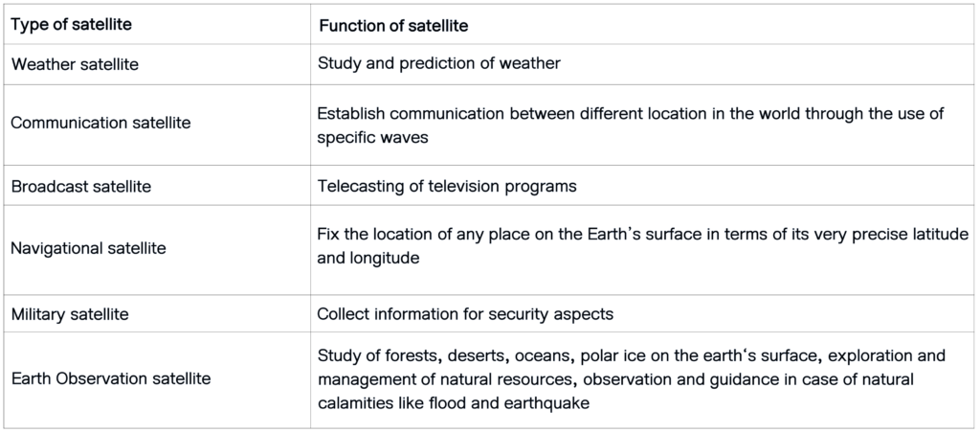This screenshot has height=433, width=980.
Task: Click the "and longitude" line of text
Action: coord(368,258)
